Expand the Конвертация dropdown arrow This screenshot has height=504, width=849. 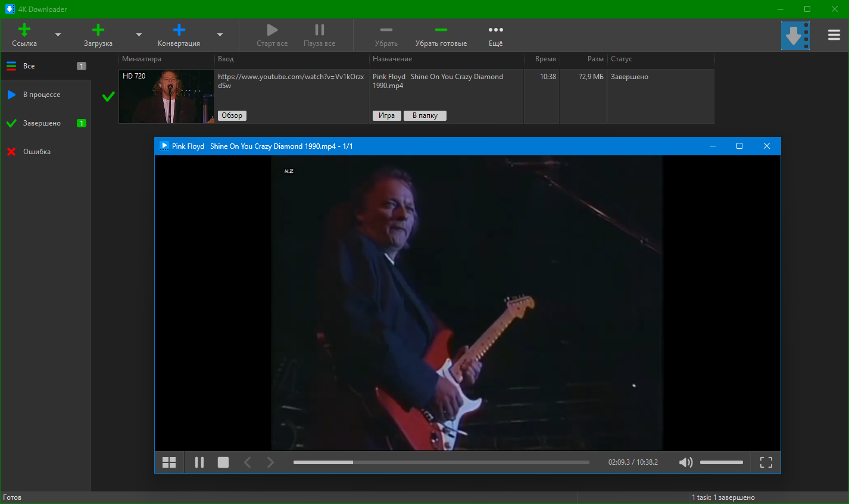[x=220, y=35]
